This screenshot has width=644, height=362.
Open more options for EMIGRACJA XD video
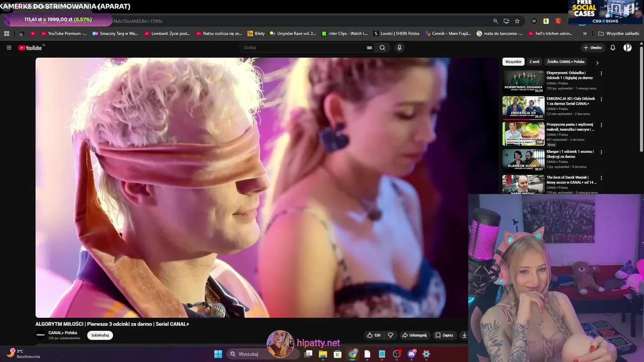[601, 99]
